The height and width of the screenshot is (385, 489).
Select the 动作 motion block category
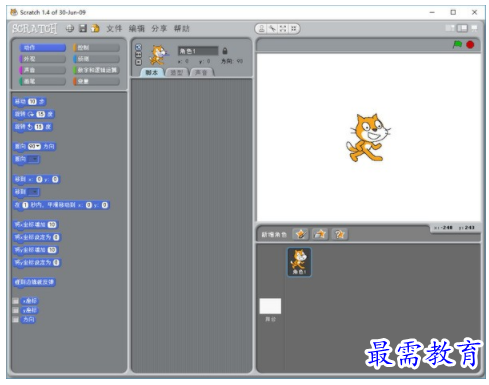[42, 48]
